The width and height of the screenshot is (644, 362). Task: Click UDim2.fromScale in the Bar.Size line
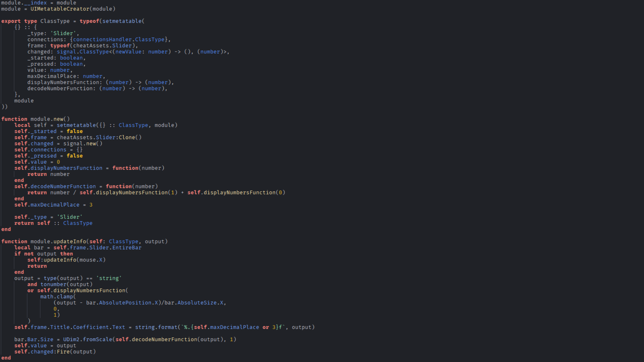tap(87, 340)
